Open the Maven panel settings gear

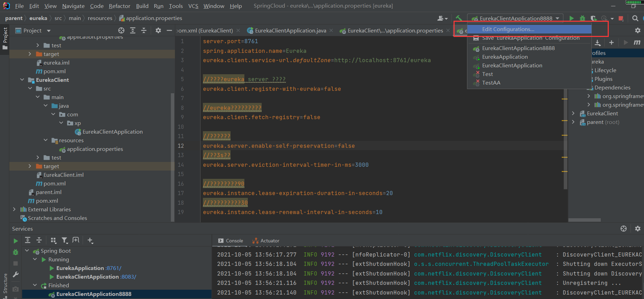tap(638, 30)
